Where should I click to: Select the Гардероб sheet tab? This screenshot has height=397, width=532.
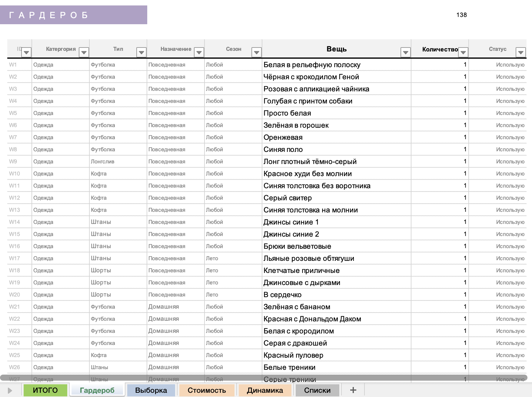coord(97,390)
